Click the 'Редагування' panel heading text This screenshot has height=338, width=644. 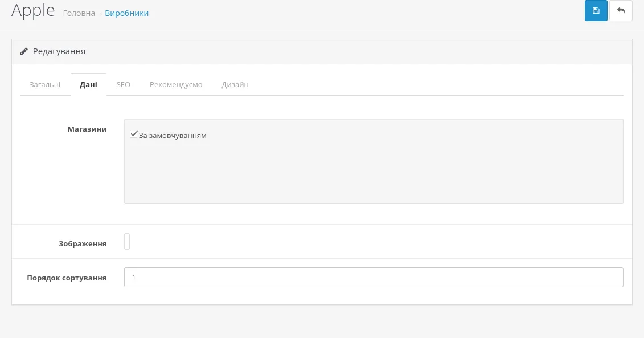coord(59,51)
